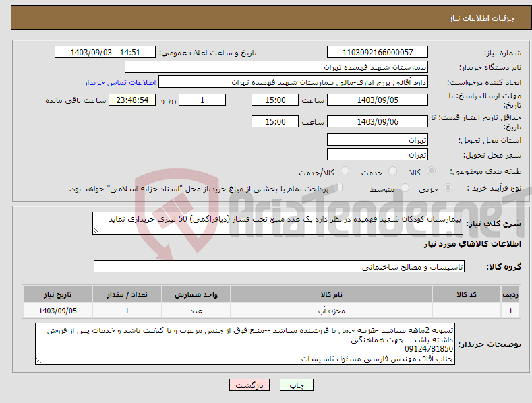
Task: Click resize handle of buyer notes textarea
Action: (39, 361)
